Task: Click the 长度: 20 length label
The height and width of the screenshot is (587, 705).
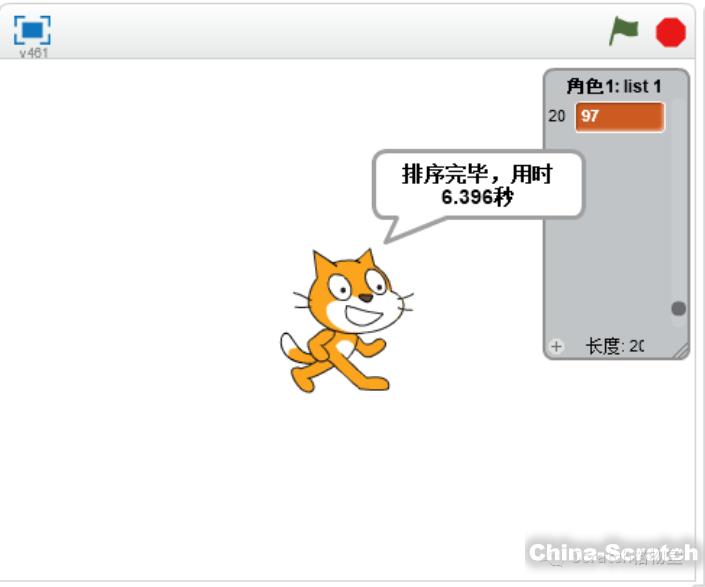Action: coord(614,346)
